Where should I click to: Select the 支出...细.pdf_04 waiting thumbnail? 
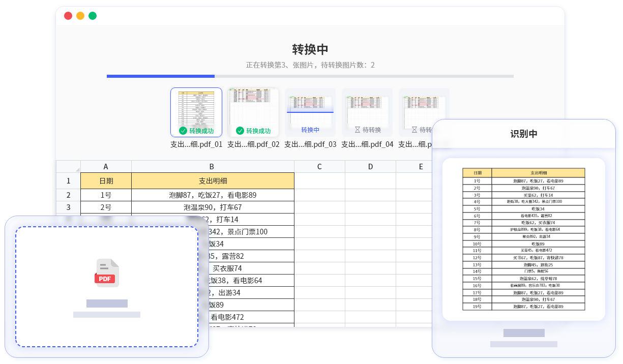367,107
